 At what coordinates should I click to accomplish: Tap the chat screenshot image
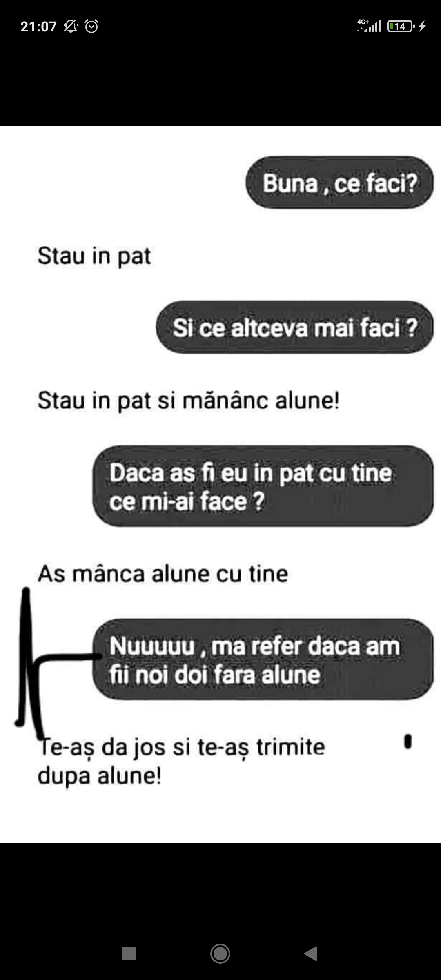coord(220,484)
